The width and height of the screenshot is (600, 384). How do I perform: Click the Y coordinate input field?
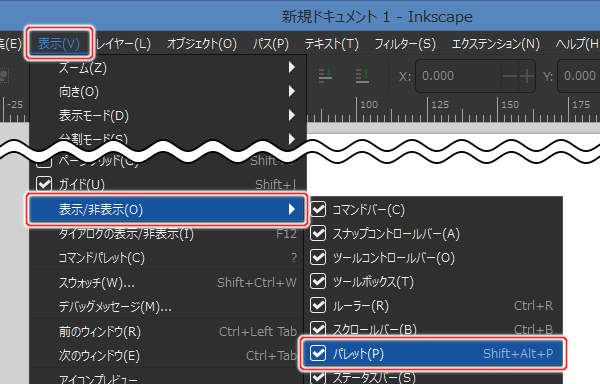[579, 76]
